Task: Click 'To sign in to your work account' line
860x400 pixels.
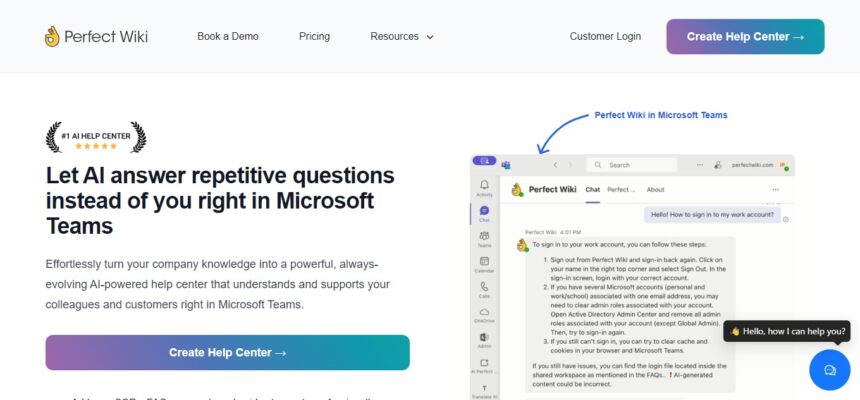Action: click(x=620, y=244)
